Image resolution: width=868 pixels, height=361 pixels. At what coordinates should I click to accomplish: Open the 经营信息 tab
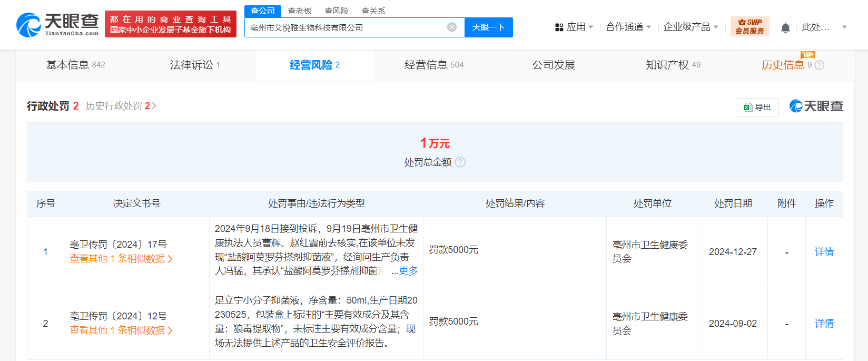click(x=434, y=65)
